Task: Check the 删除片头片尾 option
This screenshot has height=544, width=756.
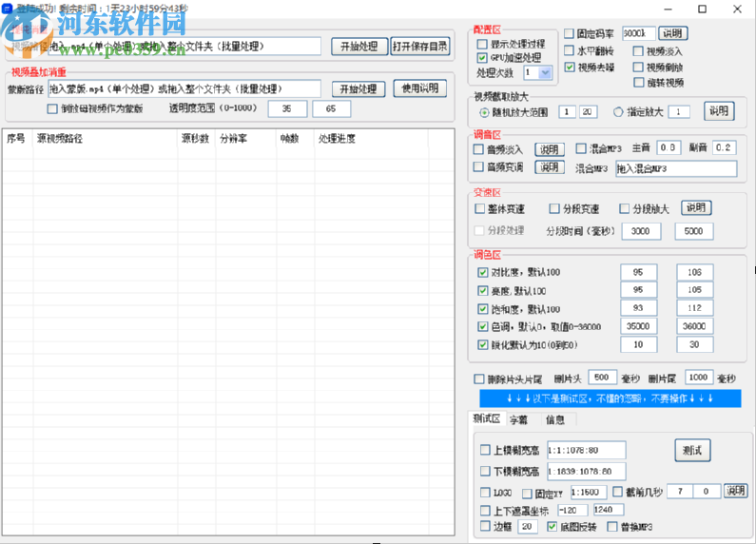Action: pyautogui.click(x=480, y=378)
